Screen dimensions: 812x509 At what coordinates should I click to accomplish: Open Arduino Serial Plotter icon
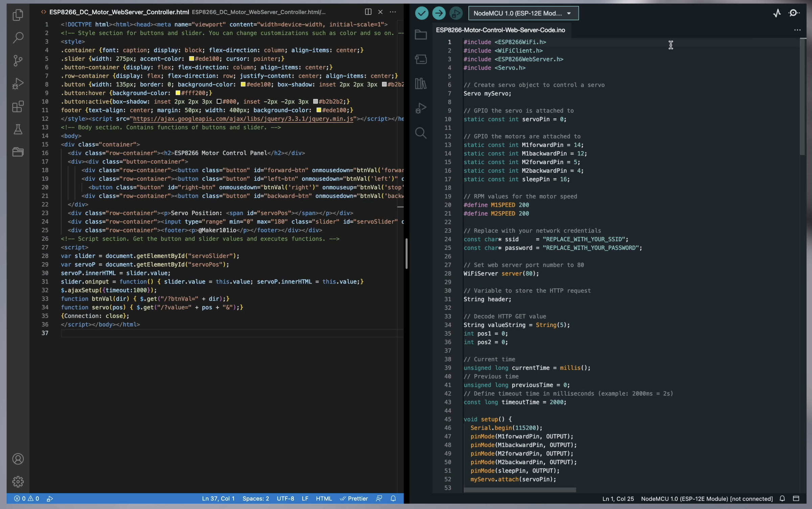tap(777, 13)
